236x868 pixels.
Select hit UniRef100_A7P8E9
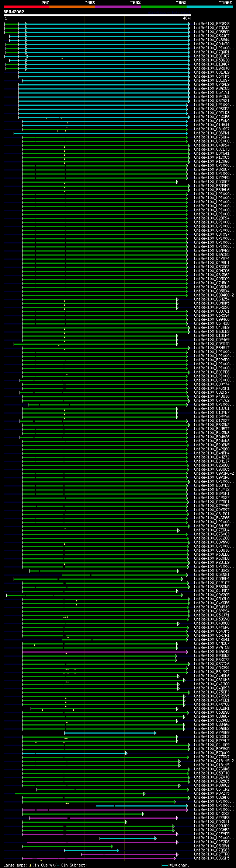(x=212, y=732)
